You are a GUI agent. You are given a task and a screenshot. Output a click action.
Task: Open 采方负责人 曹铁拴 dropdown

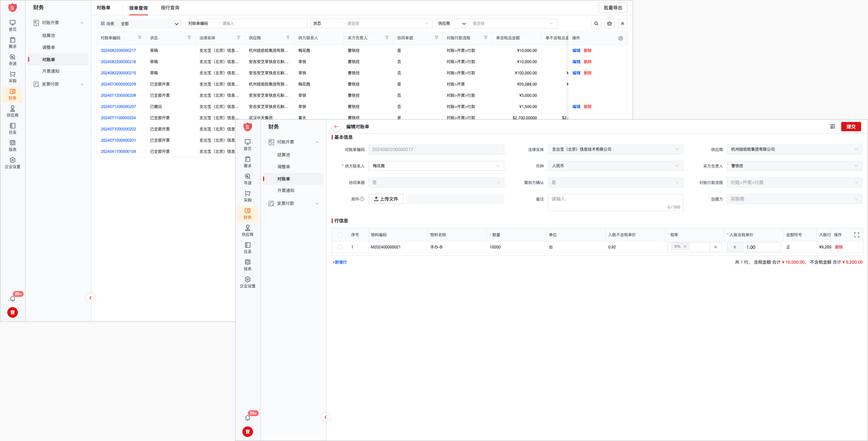click(794, 166)
